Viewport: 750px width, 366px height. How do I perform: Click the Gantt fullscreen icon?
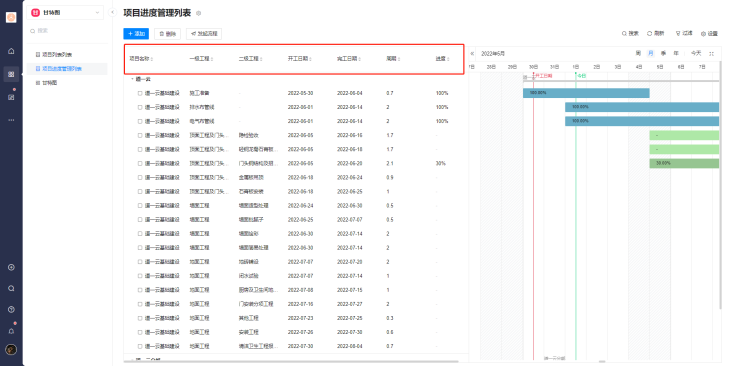point(711,54)
